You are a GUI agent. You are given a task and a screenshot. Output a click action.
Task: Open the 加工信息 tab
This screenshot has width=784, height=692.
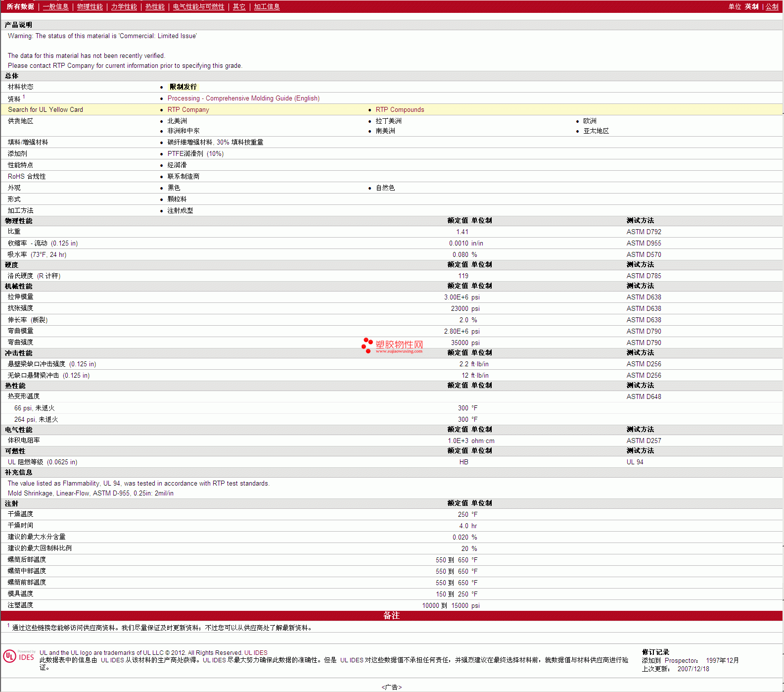[267, 7]
